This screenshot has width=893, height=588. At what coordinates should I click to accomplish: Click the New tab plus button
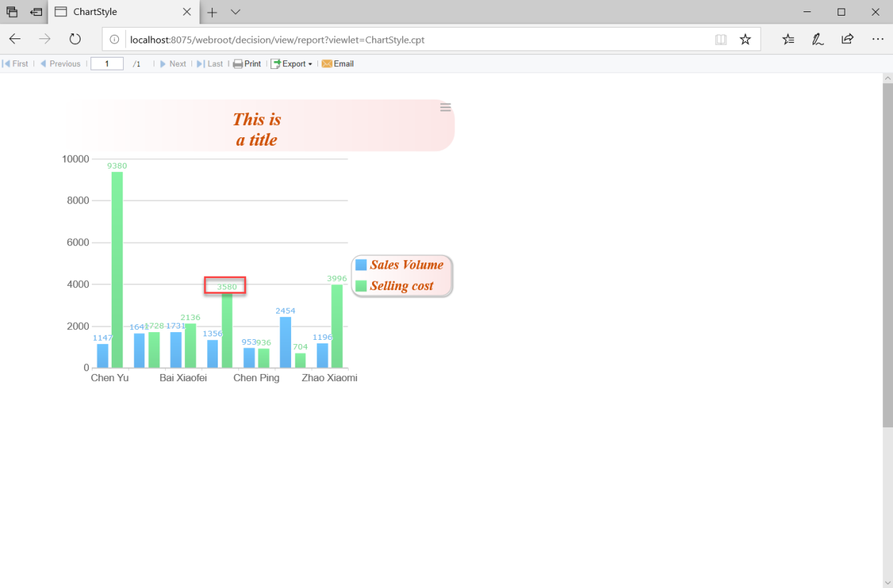point(212,12)
